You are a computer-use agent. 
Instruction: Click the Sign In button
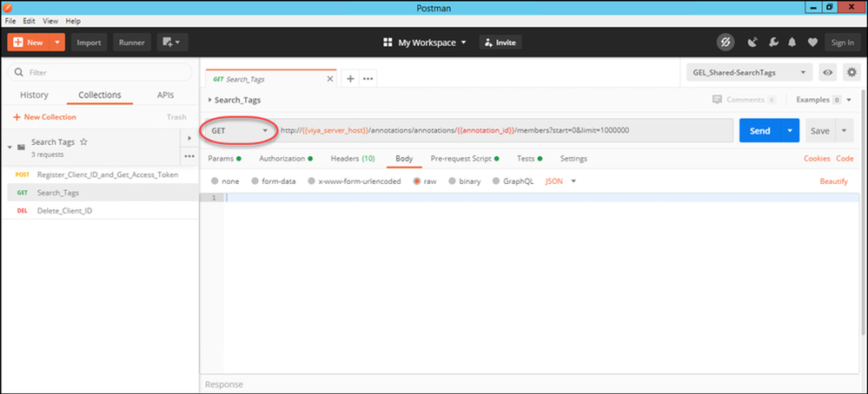[x=843, y=43]
